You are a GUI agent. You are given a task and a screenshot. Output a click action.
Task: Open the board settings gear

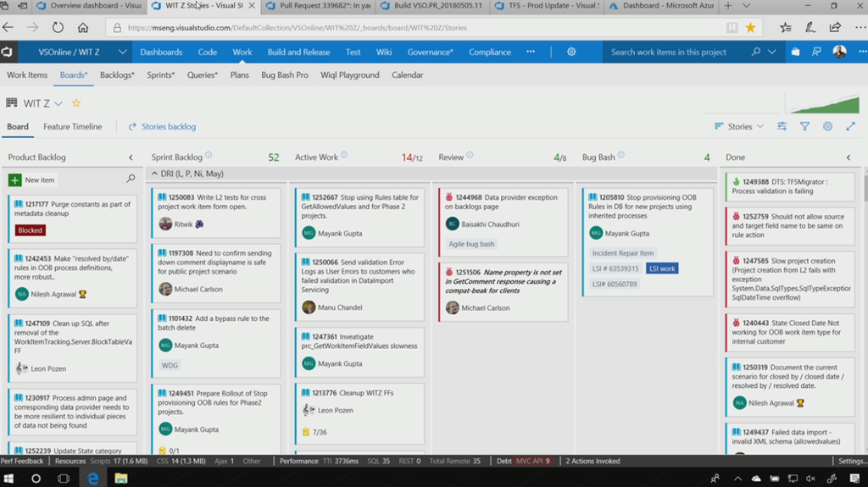(x=827, y=126)
